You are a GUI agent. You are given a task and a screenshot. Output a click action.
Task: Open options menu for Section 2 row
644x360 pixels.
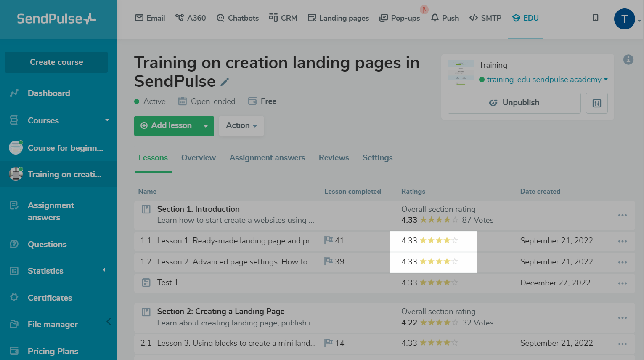tap(623, 318)
